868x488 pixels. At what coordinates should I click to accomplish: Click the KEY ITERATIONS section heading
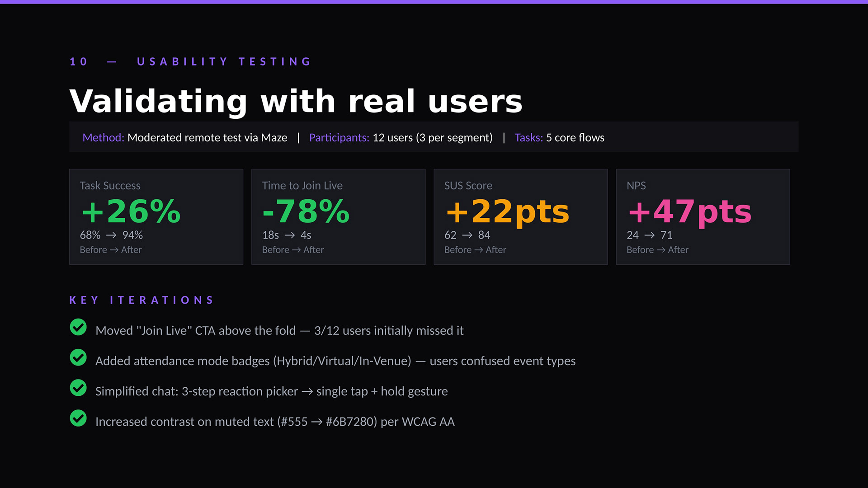coord(142,300)
